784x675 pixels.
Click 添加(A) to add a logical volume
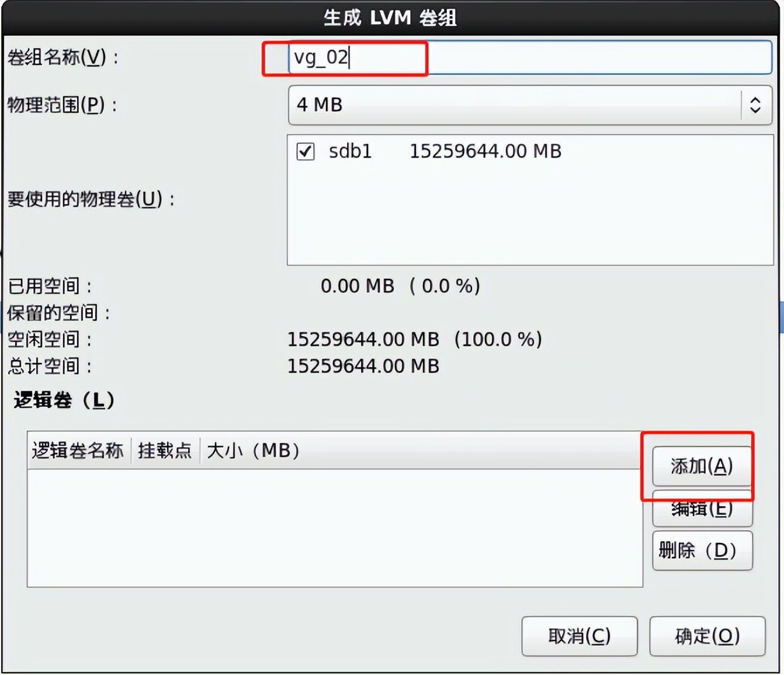[701, 467]
